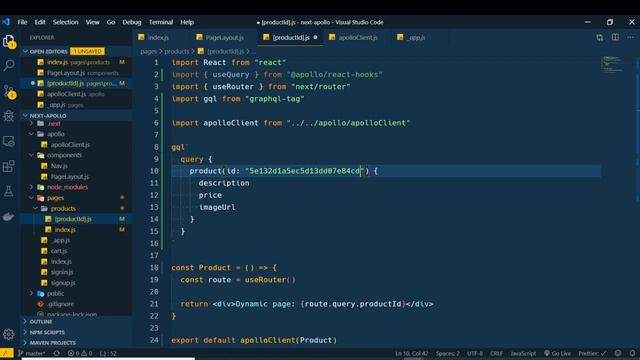Open the Test beaker icon
Screen dimensions: 640x360
[x=9, y=191]
